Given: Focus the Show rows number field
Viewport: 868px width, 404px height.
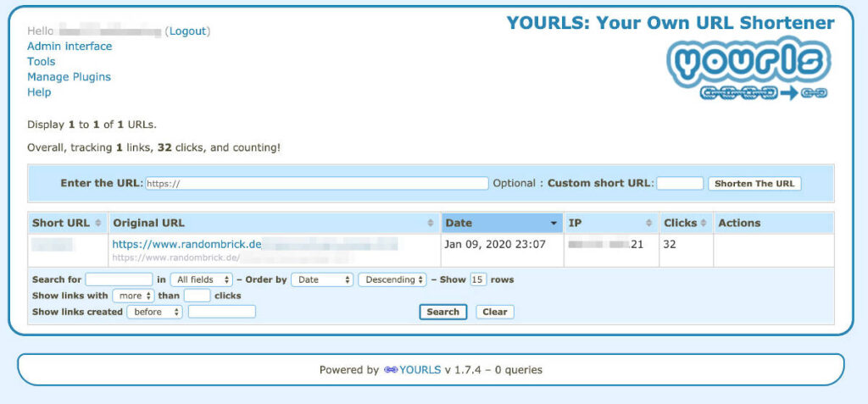Looking at the screenshot, I should point(478,280).
